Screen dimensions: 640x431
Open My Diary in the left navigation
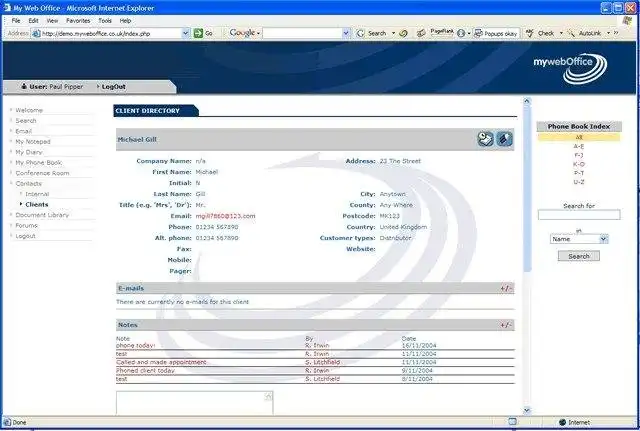[x=29, y=152]
